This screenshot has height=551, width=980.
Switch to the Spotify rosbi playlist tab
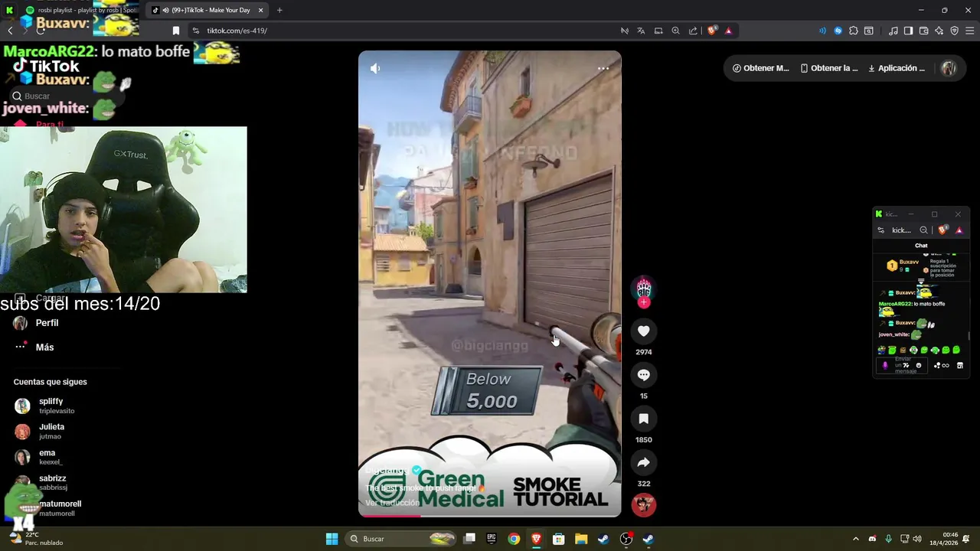tap(80, 10)
